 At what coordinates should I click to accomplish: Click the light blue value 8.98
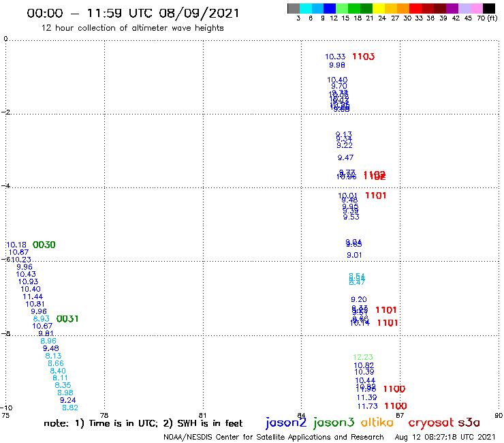click(x=65, y=393)
